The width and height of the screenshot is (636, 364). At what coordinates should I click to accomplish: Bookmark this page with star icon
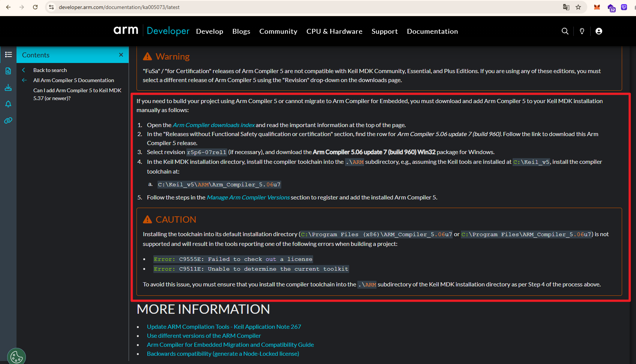[578, 7]
